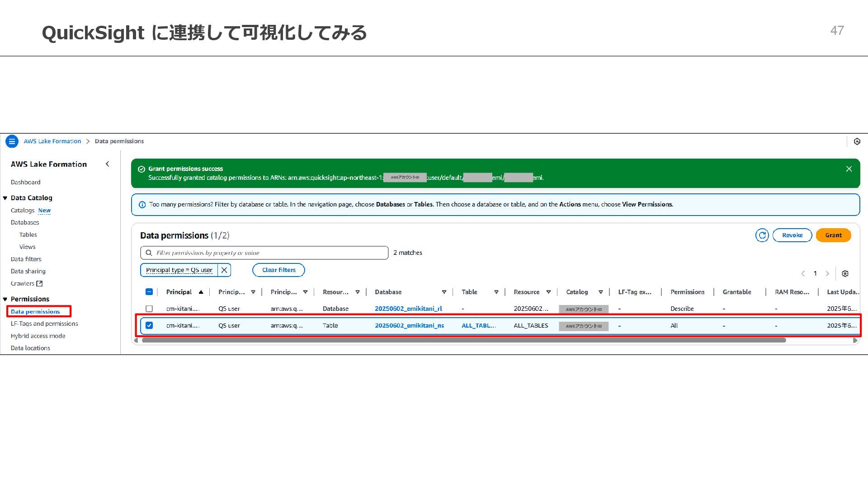
Task: Collapse the Permissions section
Action: (x=5, y=299)
